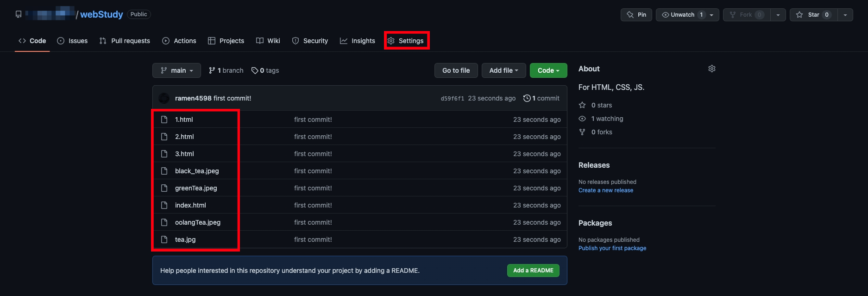Expand the Add file dropdown
The width and height of the screenshot is (868, 296).
pyautogui.click(x=504, y=70)
